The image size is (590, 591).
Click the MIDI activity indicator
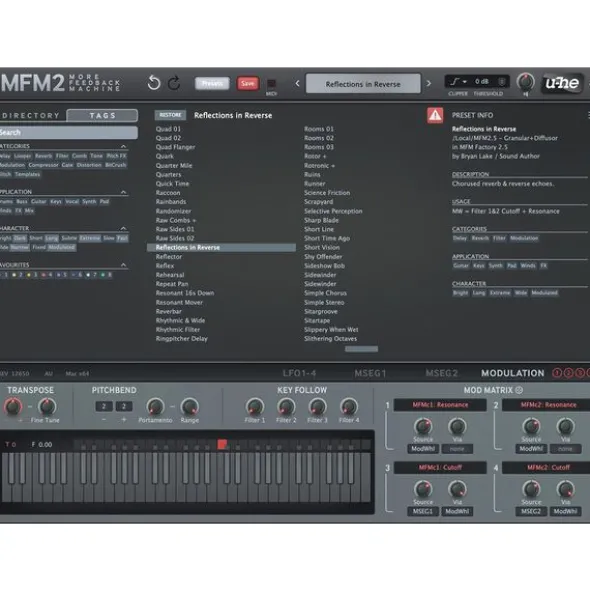pyautogui.click(x=271, y=83)
